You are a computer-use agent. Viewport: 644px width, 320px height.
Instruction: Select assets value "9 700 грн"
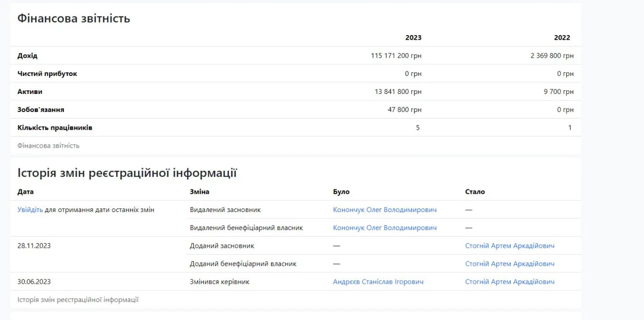pos(559,92)
